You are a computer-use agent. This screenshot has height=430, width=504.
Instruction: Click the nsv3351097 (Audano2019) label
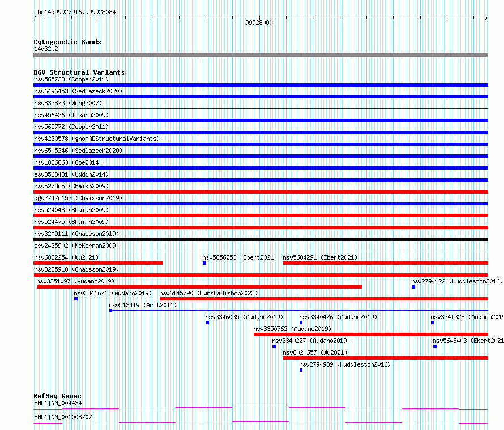[x=75, y=281]
